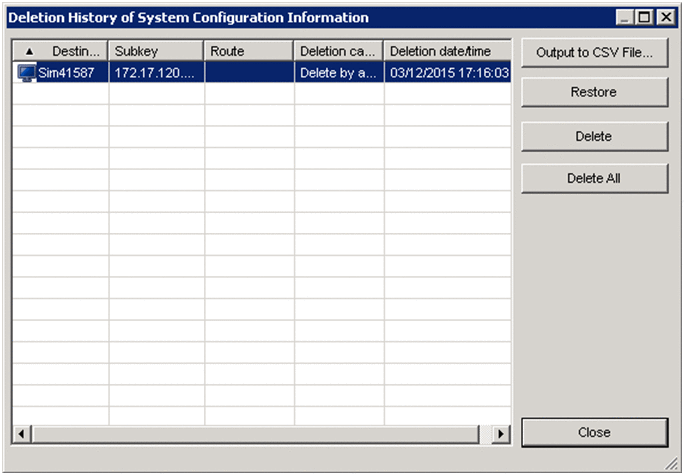Click the computer icon beside Sim41587
This screenshot has width=685, height=476.
pyautogui.click(x=27, y=72)
